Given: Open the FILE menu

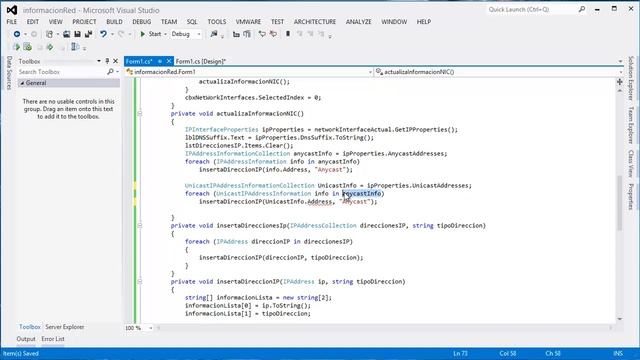Looking at the screenshot, I should pyautogui.click(x=12, y=22).
